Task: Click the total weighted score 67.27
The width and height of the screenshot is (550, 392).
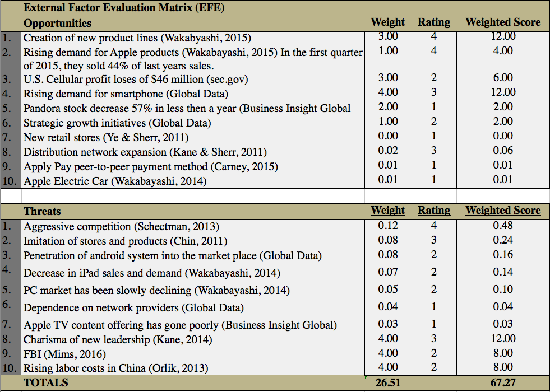Action: 503,383
